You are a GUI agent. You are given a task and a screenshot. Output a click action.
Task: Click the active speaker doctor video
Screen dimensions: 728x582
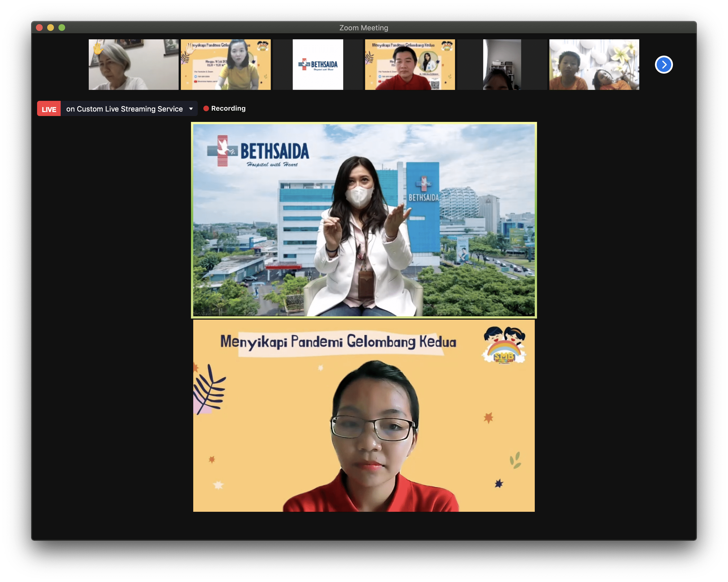(364, 220)
